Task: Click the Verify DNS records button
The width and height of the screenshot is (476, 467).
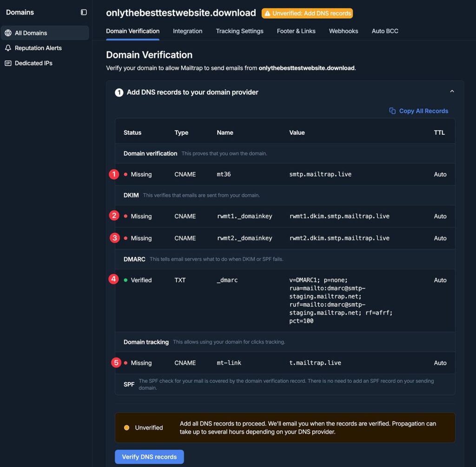Action: 149,457
